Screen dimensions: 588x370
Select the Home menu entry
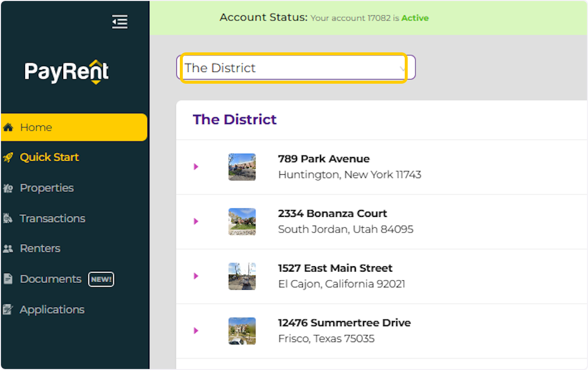tap(35, 127)
